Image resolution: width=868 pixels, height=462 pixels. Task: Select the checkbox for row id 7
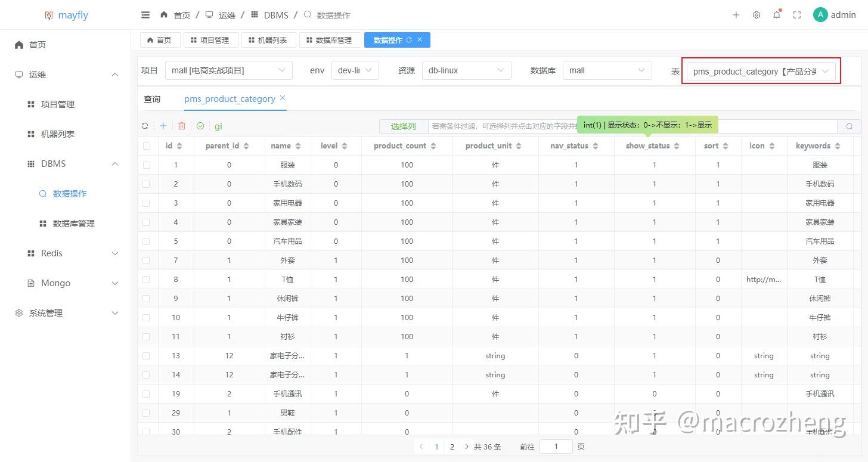[147, 260]
